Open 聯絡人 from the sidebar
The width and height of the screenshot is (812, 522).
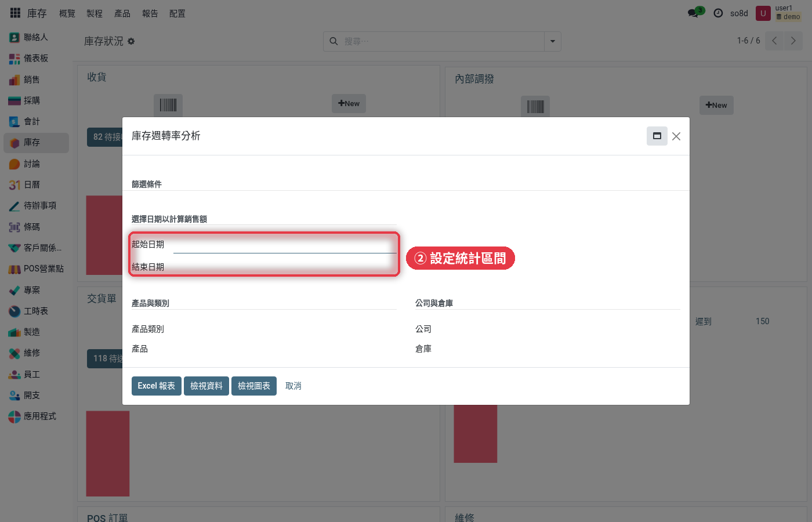(x=36, y=37)
